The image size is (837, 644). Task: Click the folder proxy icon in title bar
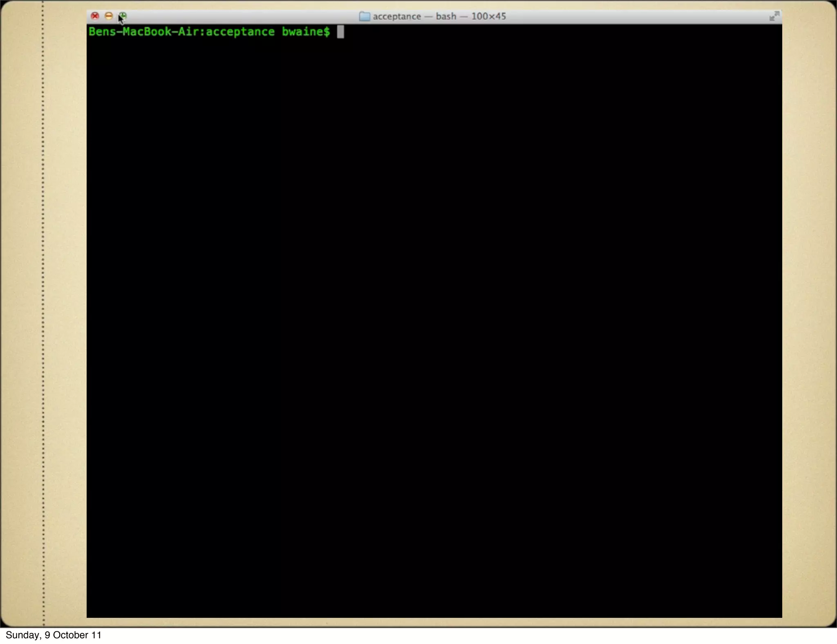[x=364, y=16]
